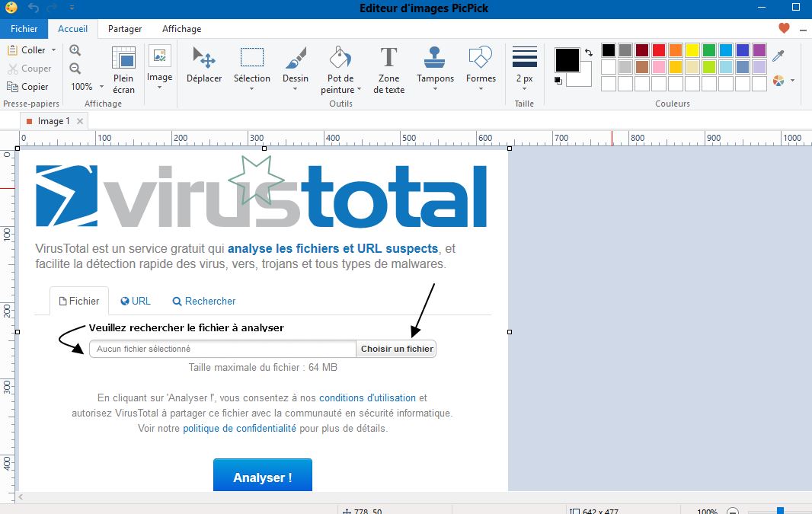Click the red heart icon
The image size is (812, 514).
click(784, 28)
